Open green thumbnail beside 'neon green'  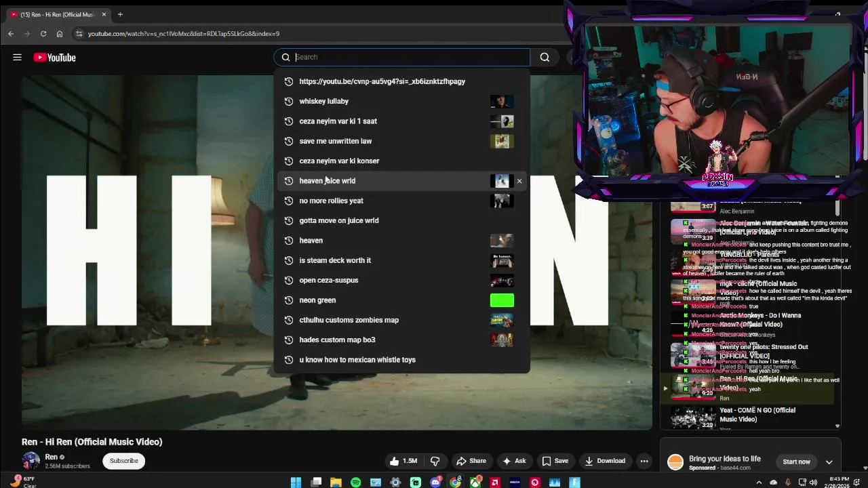pos(502,300)
